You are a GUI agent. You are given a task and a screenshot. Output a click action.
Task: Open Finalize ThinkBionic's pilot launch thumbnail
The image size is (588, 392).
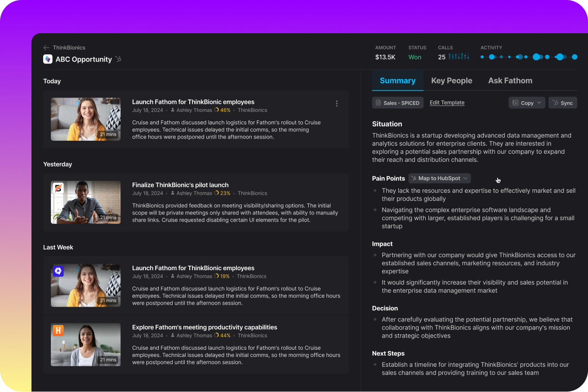tap(85, 202)
